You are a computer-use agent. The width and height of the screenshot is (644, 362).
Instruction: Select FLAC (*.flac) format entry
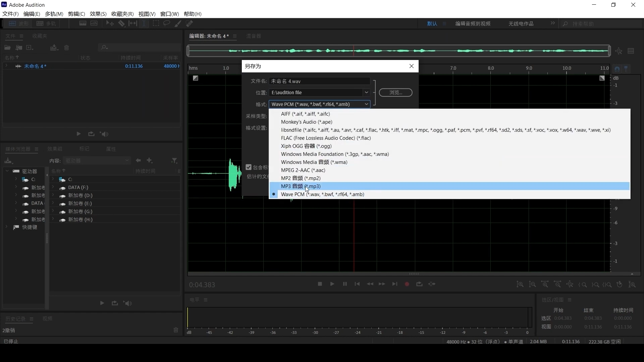pos(326,138)
